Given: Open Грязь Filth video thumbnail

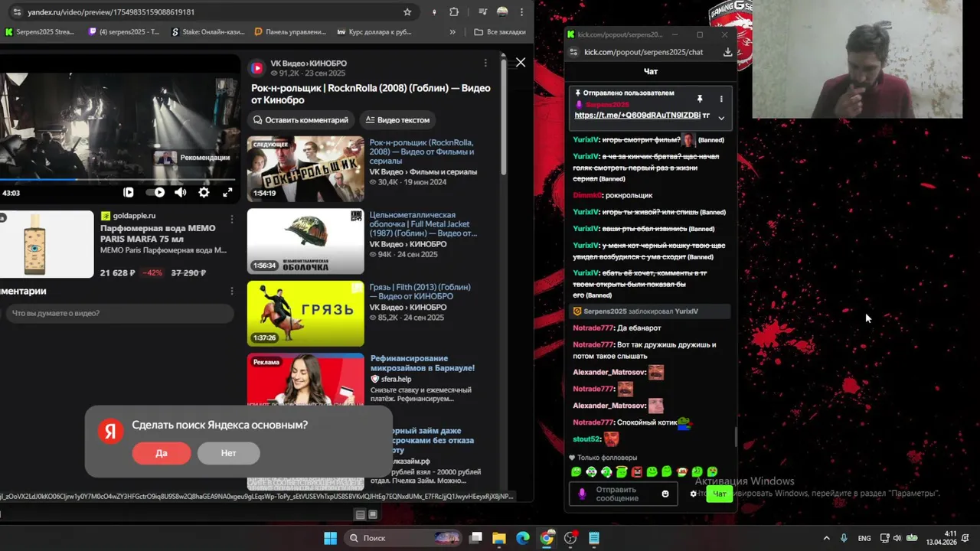Looking at the screenshot, I should pos(305,314).
